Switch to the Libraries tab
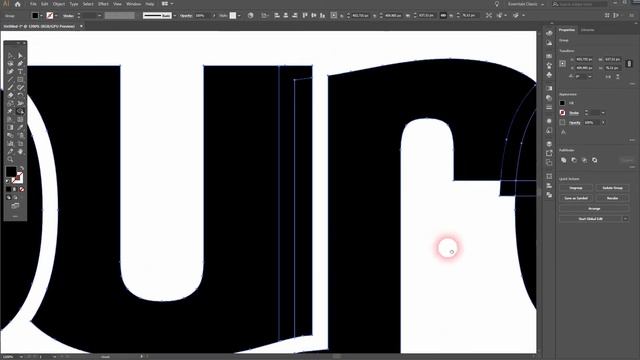 [587, 30]
